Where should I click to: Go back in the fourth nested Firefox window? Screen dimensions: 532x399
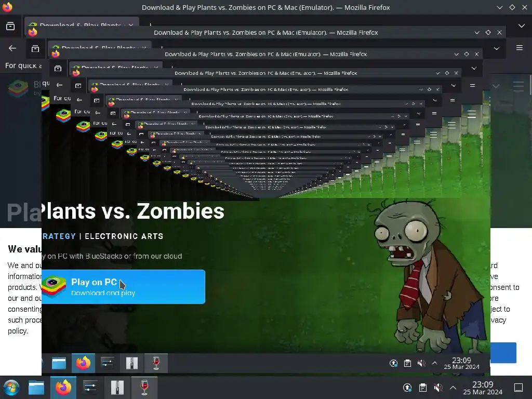click(x=79, y=100)
